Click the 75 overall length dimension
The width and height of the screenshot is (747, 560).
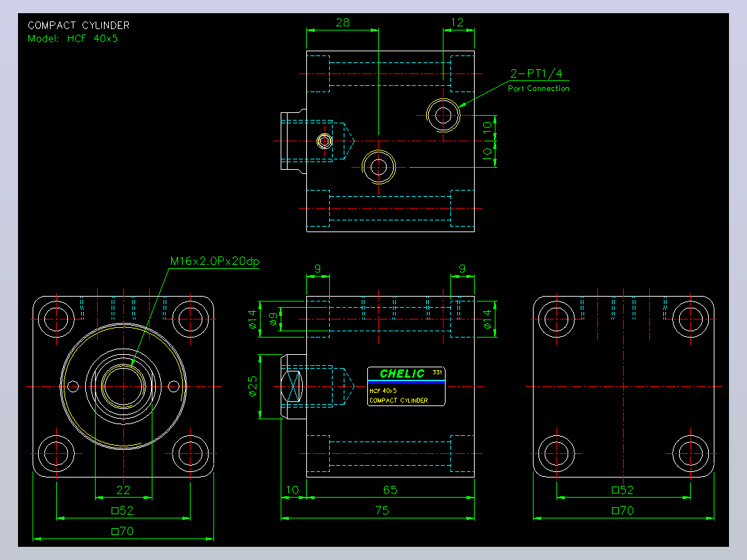coord(382,510)
